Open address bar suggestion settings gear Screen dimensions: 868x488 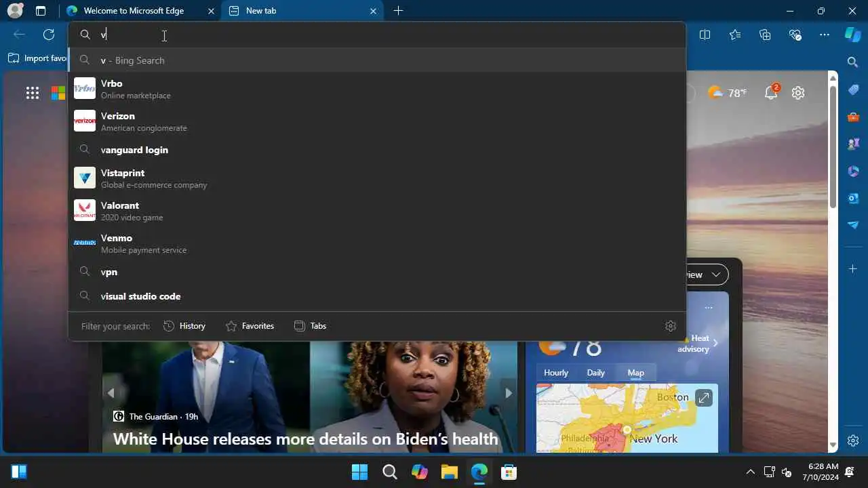click(x=671, y=326)
